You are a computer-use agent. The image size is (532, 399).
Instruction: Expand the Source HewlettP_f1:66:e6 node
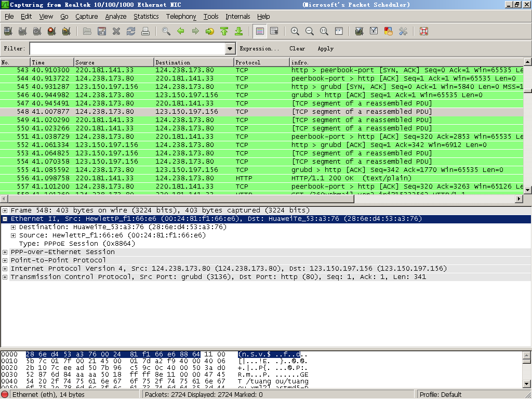[13, 235]
